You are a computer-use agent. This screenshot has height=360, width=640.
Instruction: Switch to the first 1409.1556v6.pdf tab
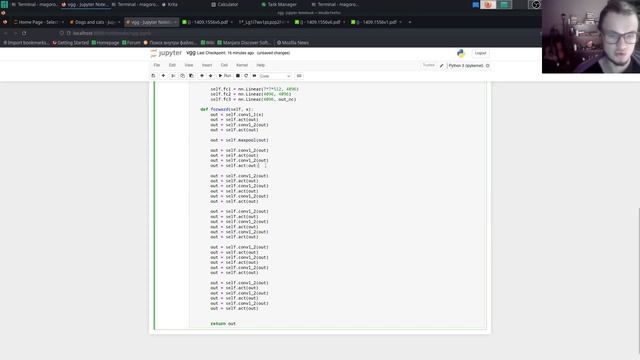coord(207,22)
